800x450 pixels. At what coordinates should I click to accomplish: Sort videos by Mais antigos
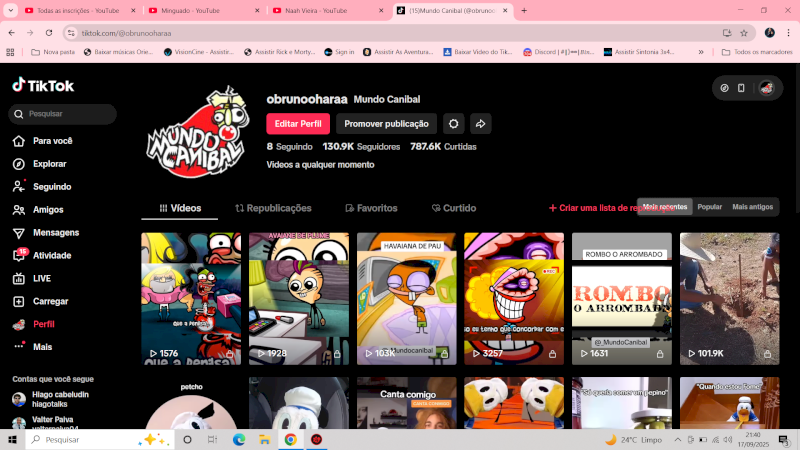click(753, 207)
